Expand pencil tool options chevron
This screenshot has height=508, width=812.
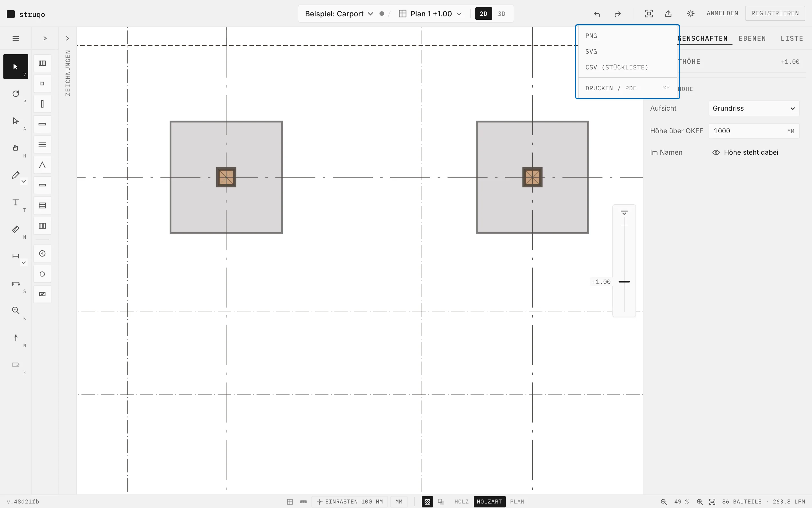(x=23, y=181)
